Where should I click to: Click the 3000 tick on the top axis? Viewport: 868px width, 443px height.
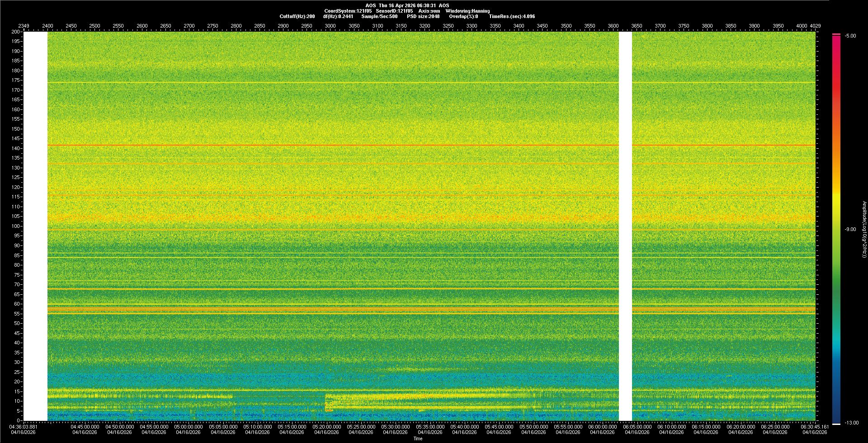[330, 26]
